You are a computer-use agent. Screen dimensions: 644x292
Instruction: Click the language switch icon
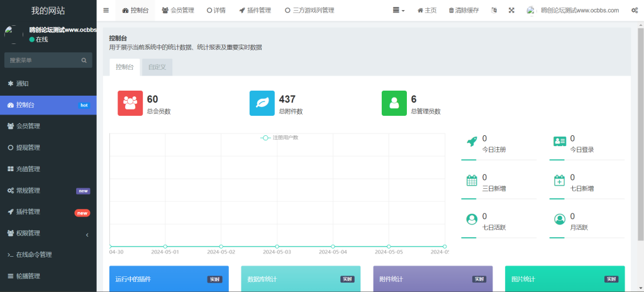coord(494,10)
